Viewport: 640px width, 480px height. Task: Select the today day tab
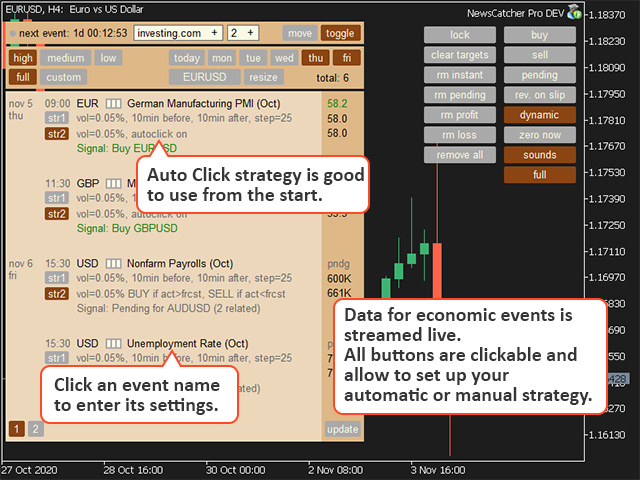pyautogui.click(x=187, y=58)
